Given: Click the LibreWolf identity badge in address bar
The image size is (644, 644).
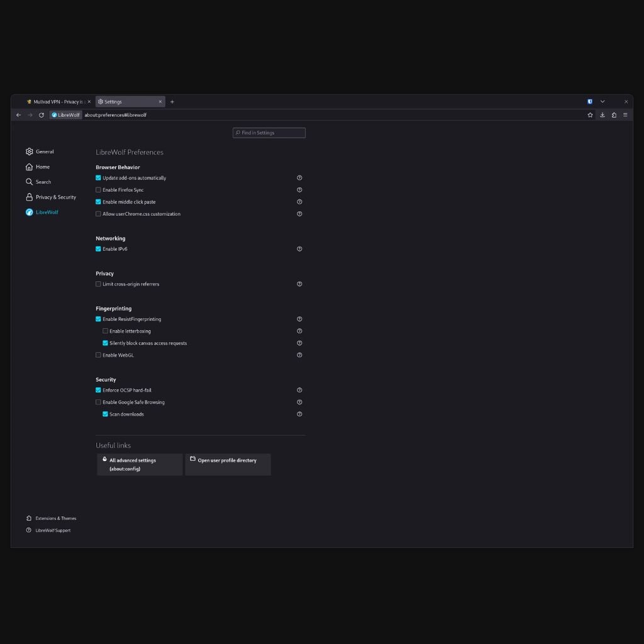Looking at the screenshot, I should 65,115.
